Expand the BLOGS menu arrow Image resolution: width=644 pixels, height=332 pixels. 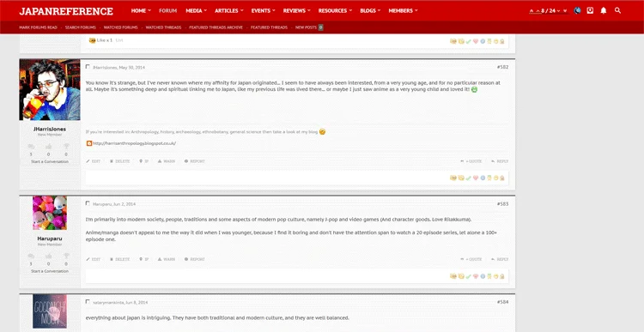tap(379, 10)
